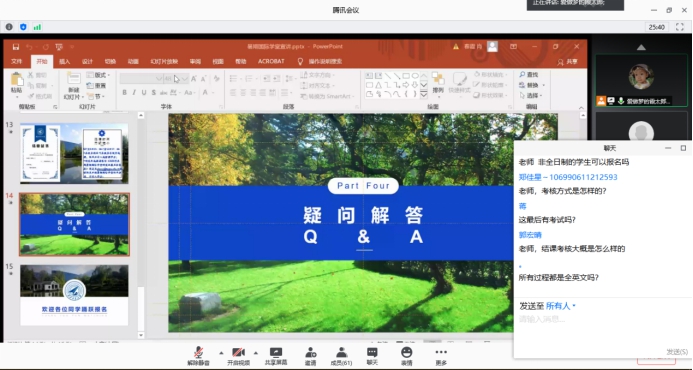
Task: Select slide 15 thumbnail
Action: [74, 295]
